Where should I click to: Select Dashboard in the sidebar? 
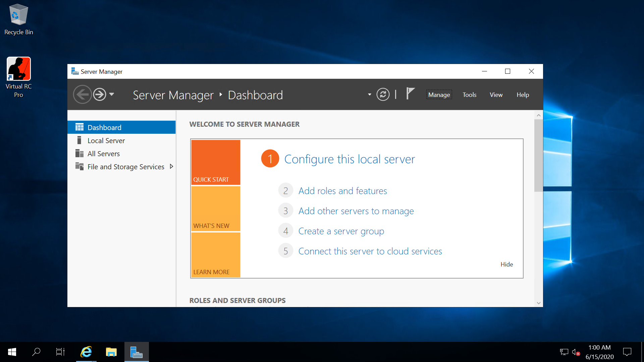tap(121, 127)
